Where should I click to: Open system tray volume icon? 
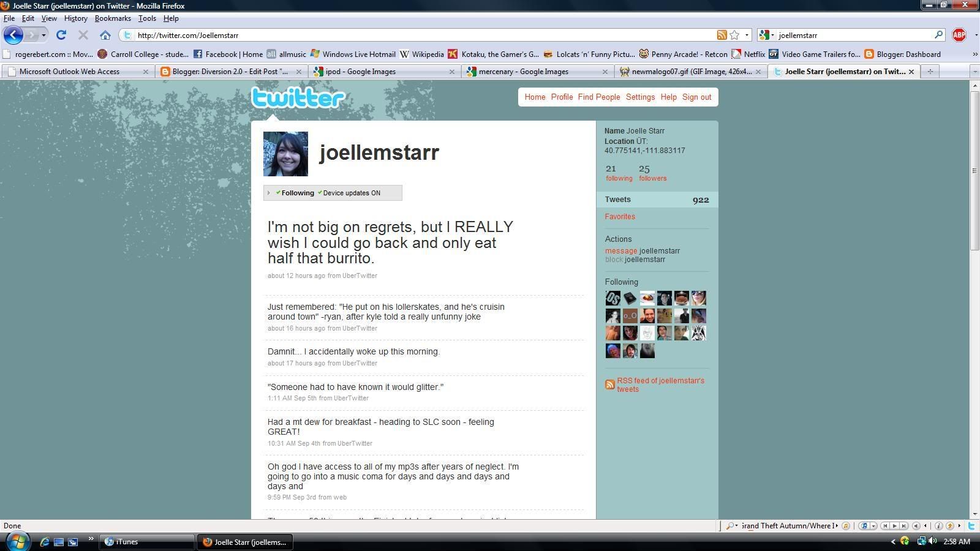pos(932,541)
